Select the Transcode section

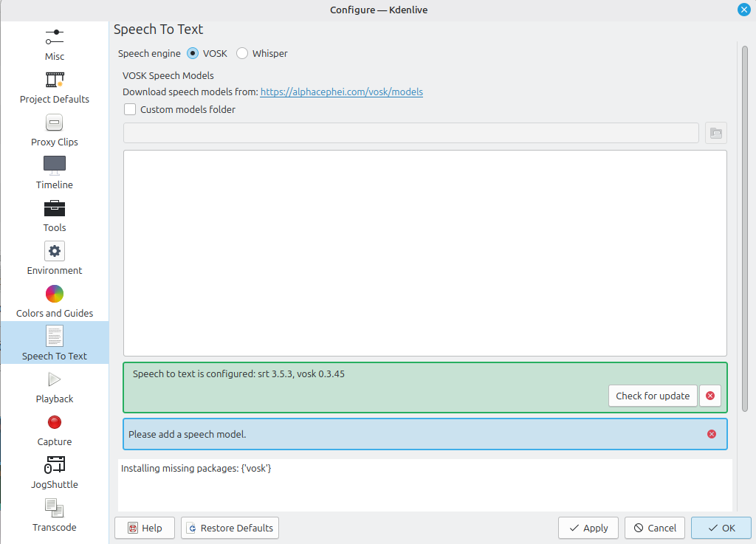click(x=55, y=515)
